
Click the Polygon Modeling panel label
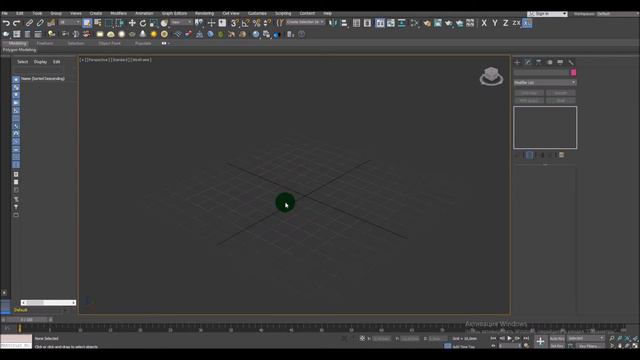tap(20, 50)
